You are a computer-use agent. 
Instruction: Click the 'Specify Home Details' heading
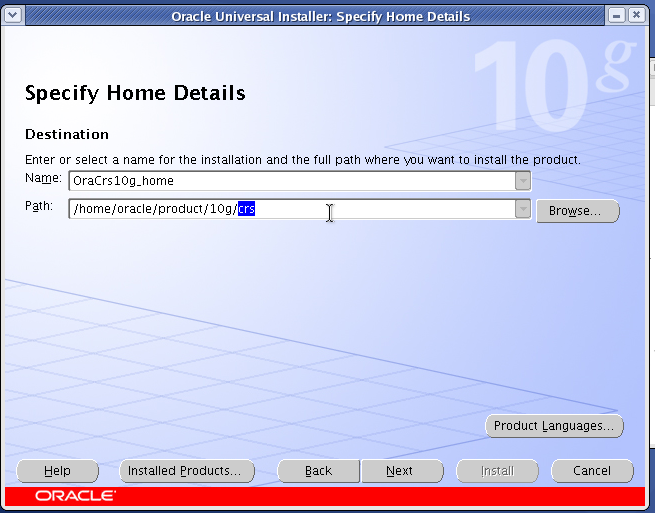(x=135, y=93)
